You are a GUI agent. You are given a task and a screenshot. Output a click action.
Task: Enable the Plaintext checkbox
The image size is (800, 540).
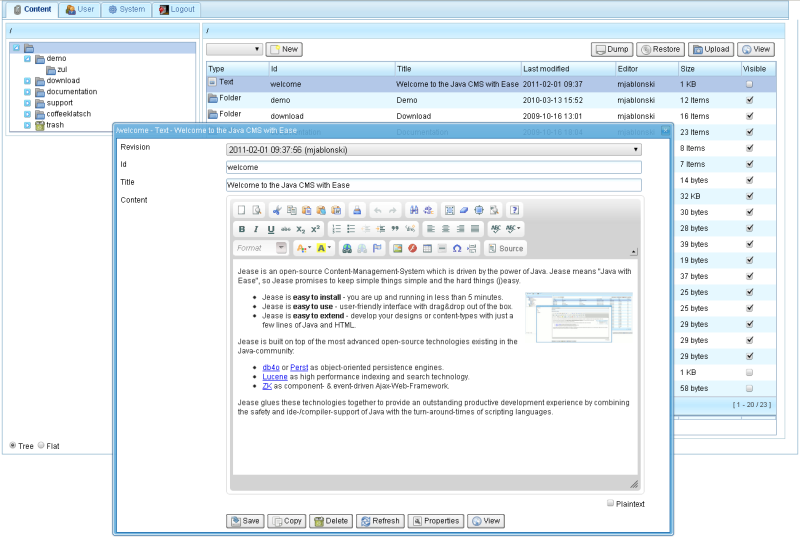pyautogui.click(x=611, y=503)
